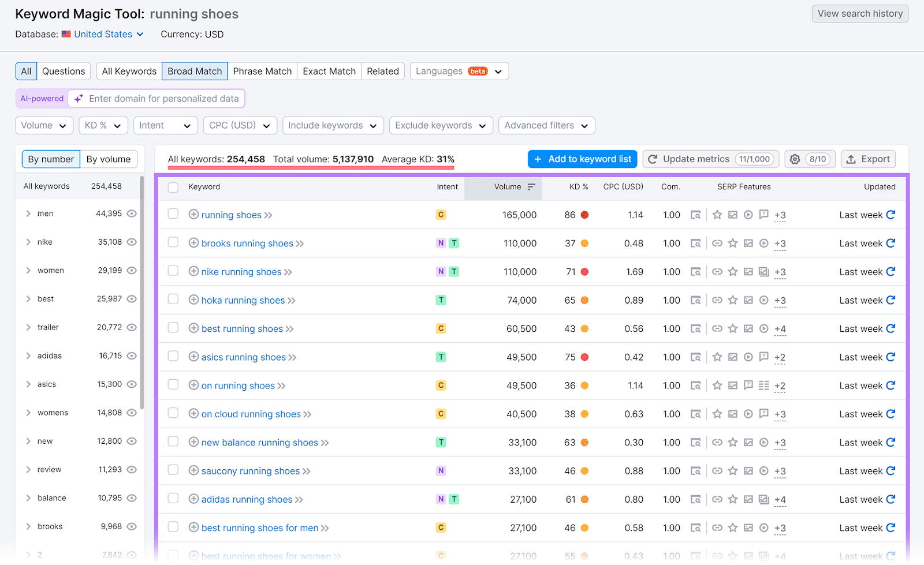
Task: Click the plus icon beside on cloud running shoes
Action: click(193, 414)
